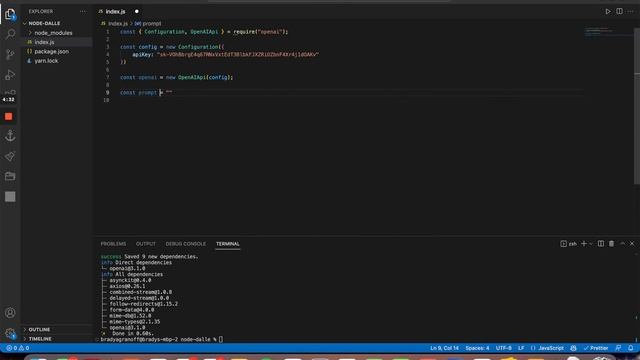
Task: Click the gray square activity bar icon
Action: click(10, 197)
